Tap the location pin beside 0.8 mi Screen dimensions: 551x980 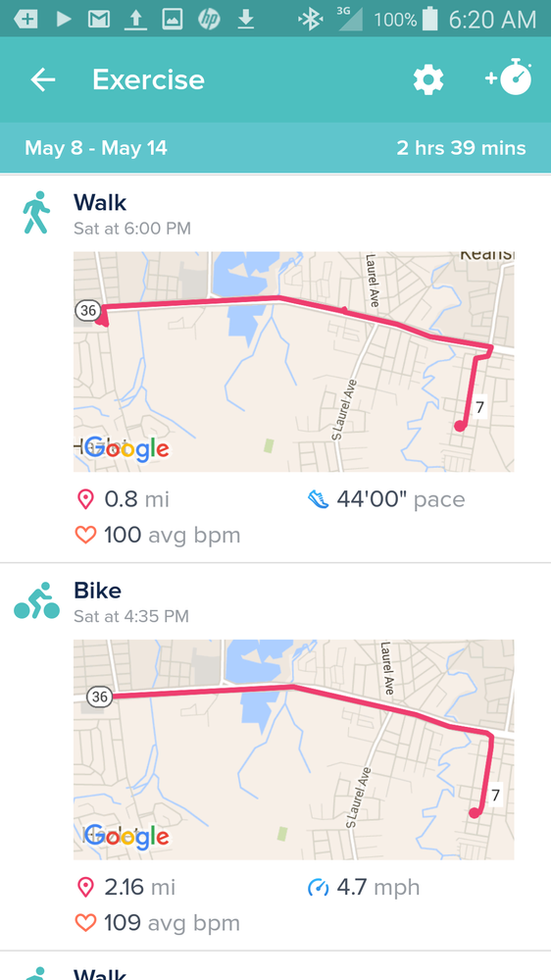click(x=85, y=499)
